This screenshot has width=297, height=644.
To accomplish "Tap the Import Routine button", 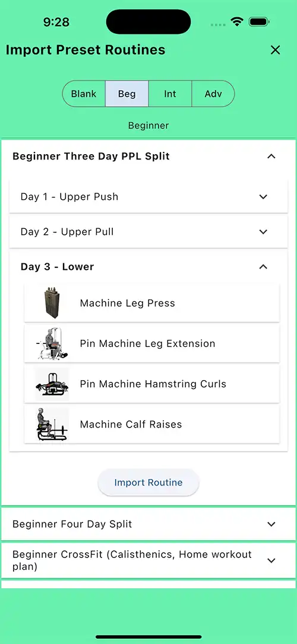I will 148,483.
